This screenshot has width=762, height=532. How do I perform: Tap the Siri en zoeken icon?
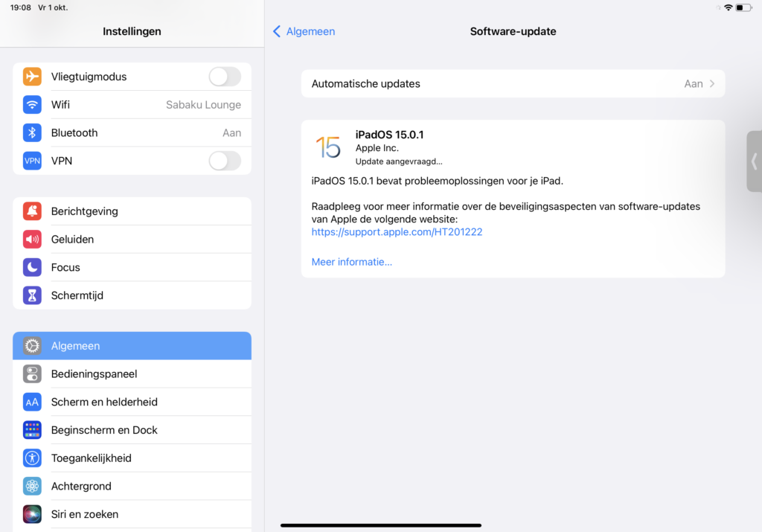(x=32, y=514)
